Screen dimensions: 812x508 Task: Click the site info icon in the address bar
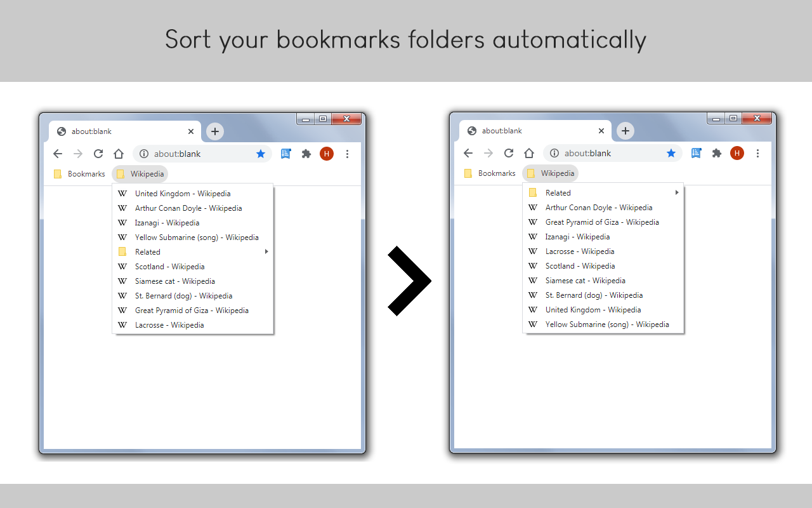point(143,154)
